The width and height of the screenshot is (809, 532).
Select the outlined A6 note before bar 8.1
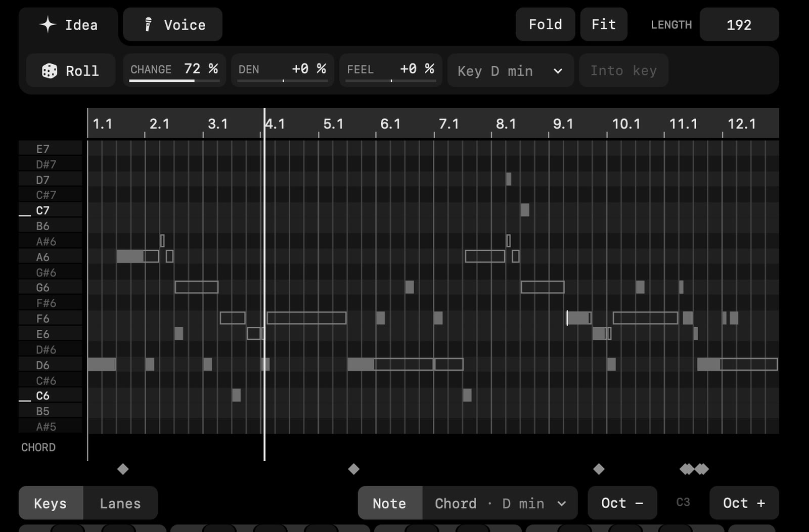pos(485,256)
